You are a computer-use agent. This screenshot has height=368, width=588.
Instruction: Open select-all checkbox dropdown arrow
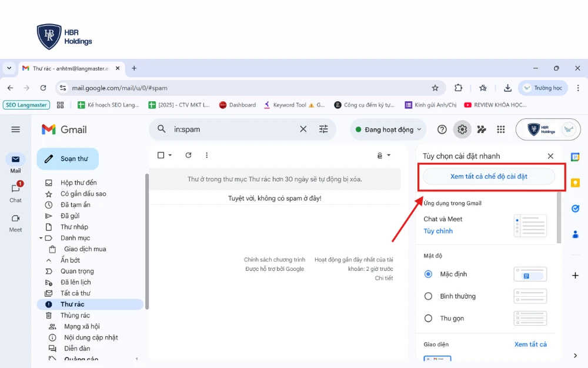click(x=170, y=155)
